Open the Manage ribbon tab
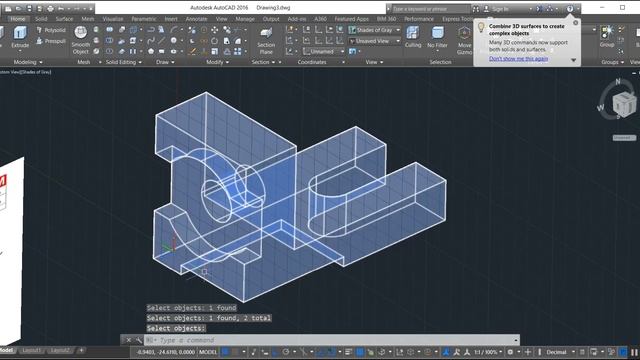Image resolution: width=640 pixels, height=360 pixels. [245, 19]
